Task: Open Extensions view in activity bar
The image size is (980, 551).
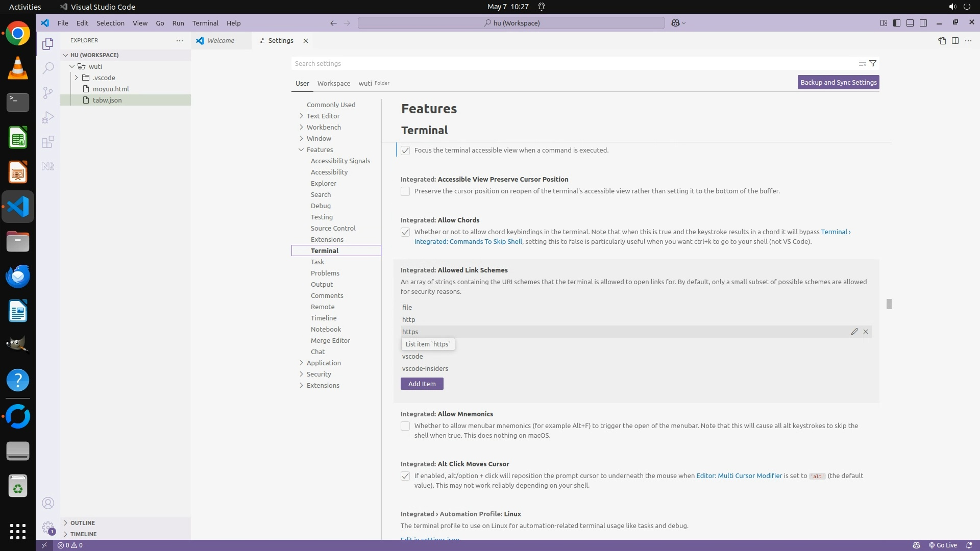Action: [48, 142]
